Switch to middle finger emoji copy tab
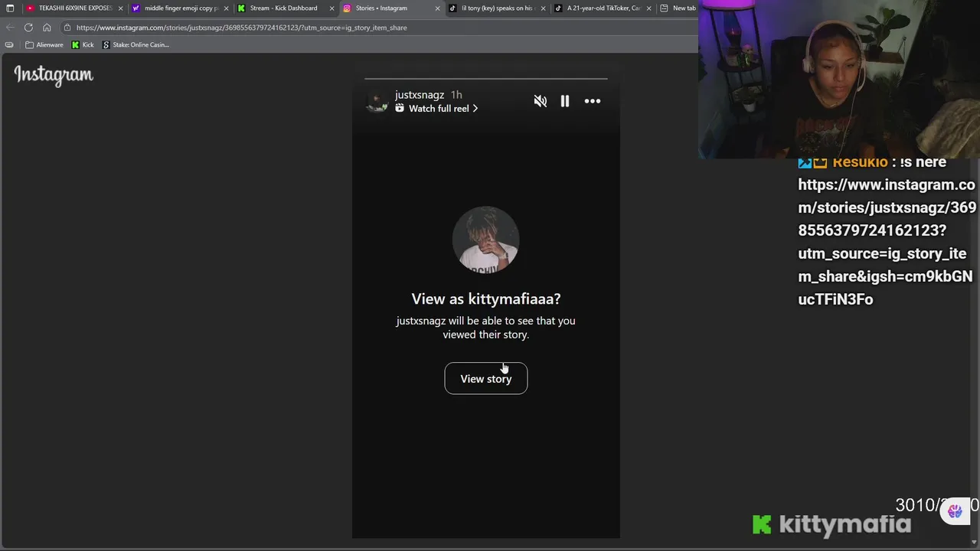980x551 pixels. (181, 8)
